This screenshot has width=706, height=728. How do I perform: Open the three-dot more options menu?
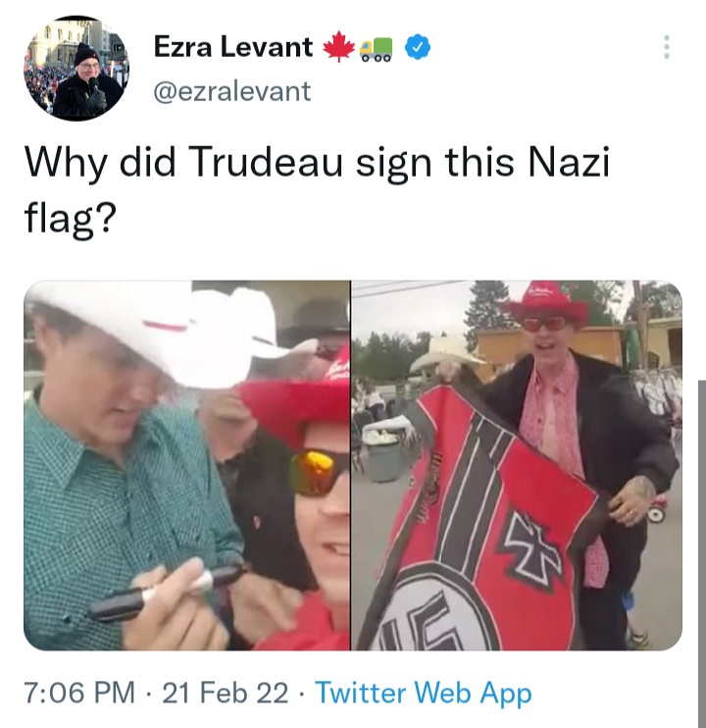tap(667, 47)
